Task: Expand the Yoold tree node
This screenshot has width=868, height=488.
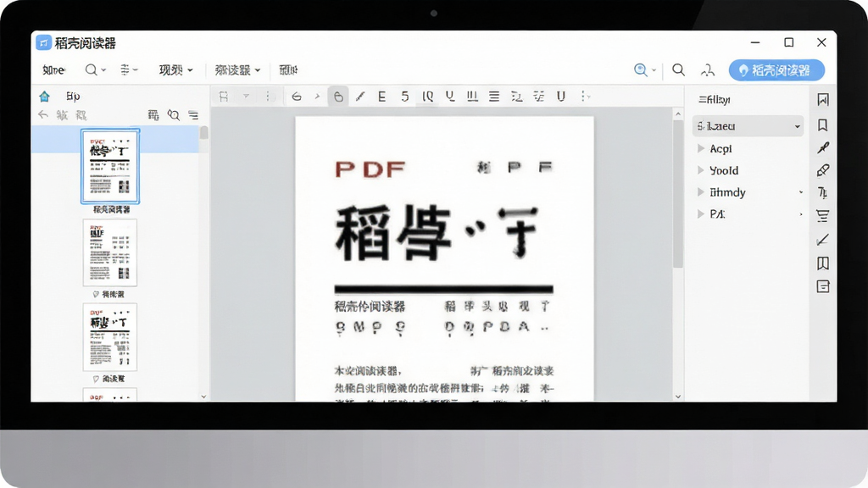Action: [x=701, y=170]
